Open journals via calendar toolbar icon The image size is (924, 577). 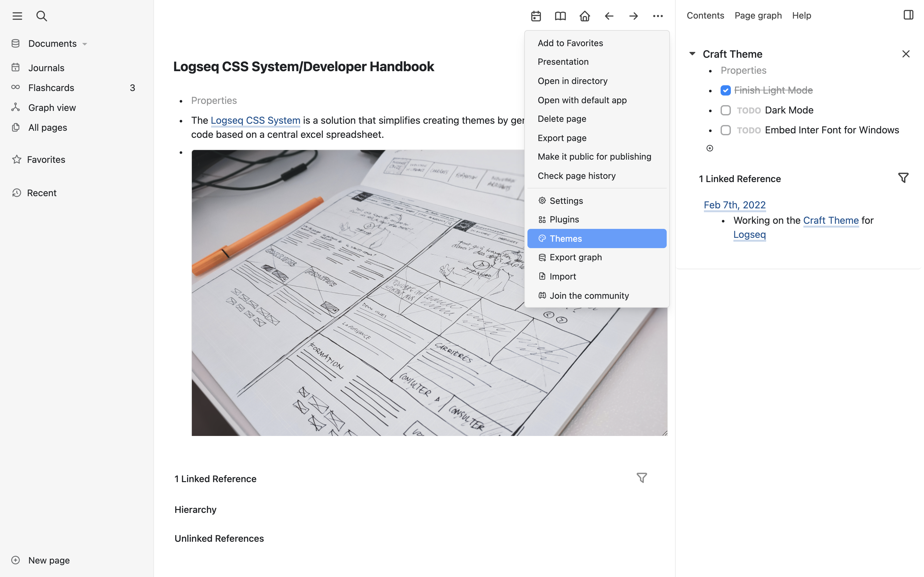(536, 16)
